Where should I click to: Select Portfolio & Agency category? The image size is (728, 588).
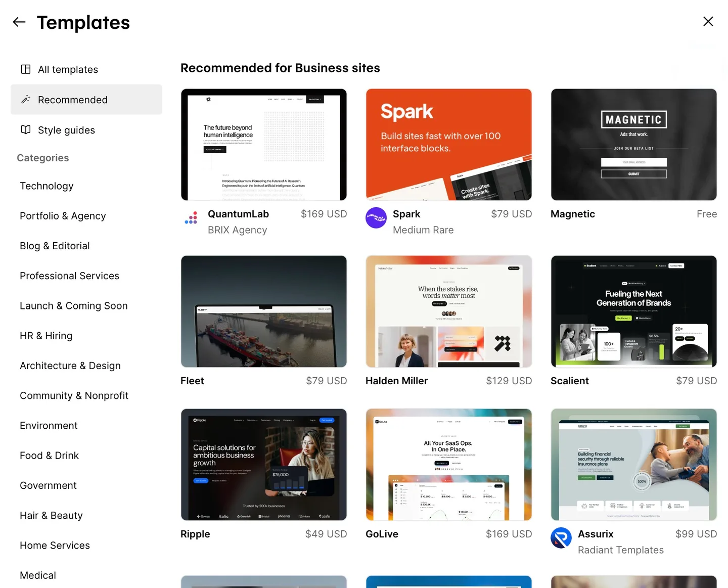[x=63, y=216]
